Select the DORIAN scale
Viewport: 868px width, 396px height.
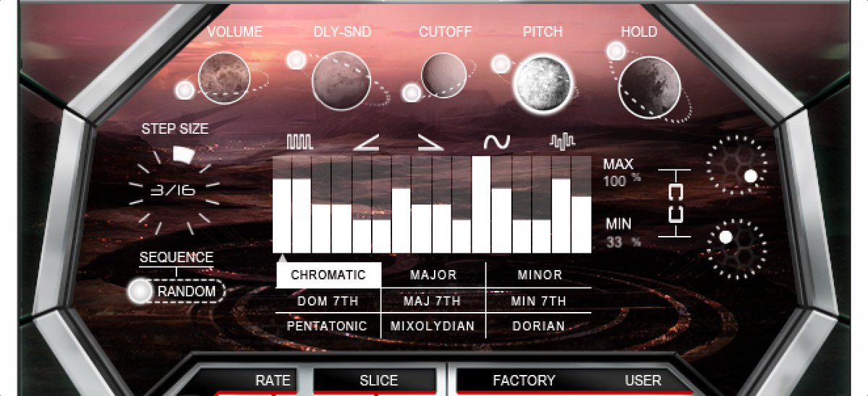(x=539, y=326)
